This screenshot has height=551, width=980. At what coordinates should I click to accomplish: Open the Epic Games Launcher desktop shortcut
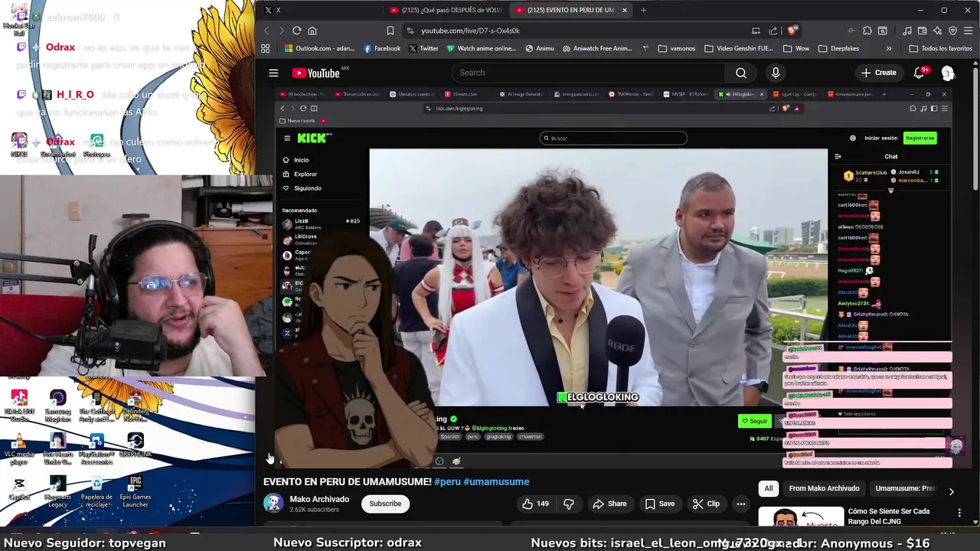pyautogui.click(x=136, y=492)
